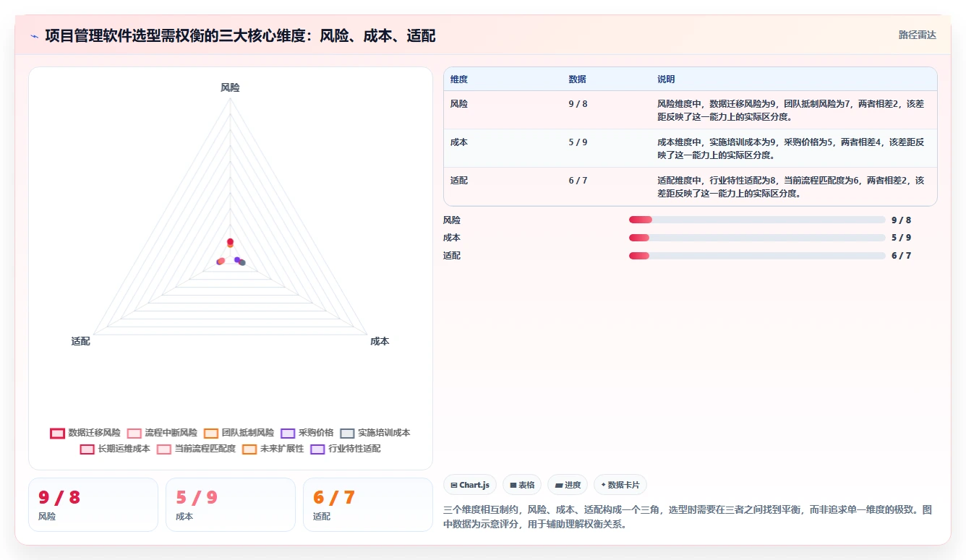Click the 风险 progress bar
The height and width of the screenshot is (560, 966).
(x=757, y=220)
